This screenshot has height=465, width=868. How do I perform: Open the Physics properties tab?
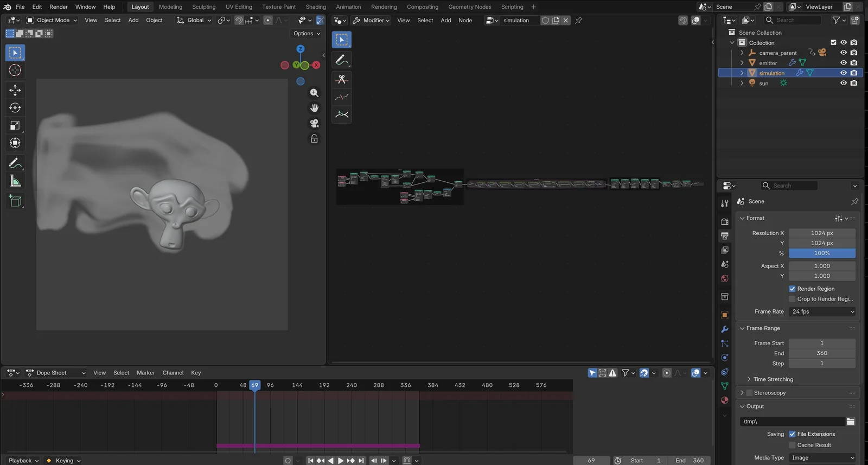725,358
